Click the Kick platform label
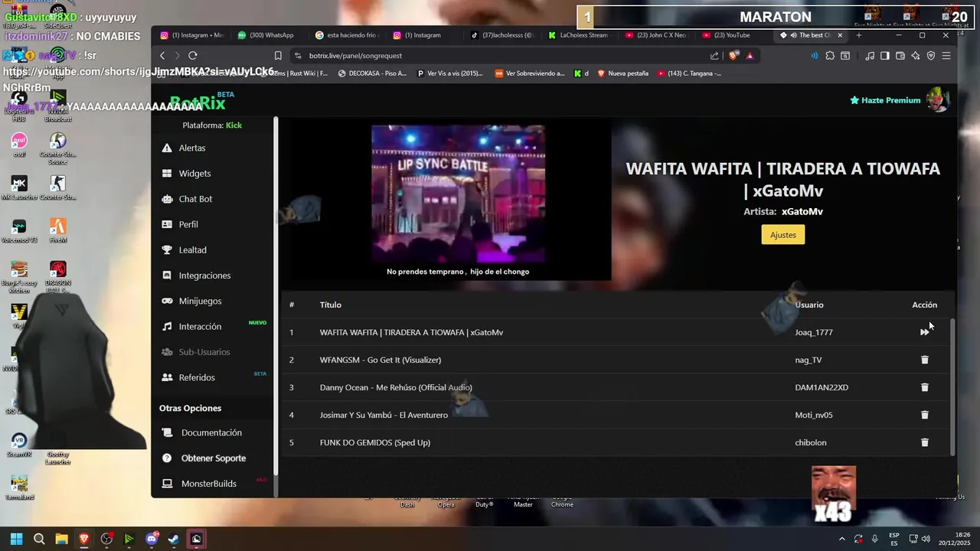 (x=234, y=125)
